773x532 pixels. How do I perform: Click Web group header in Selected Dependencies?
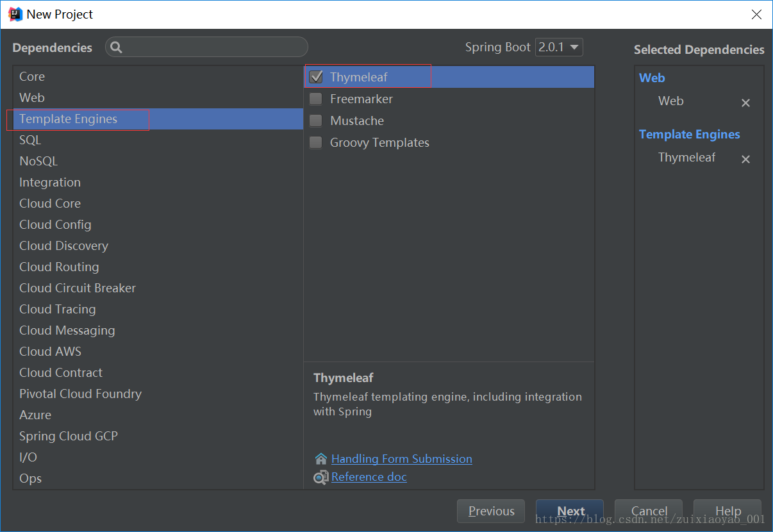(x=652, y=78)
